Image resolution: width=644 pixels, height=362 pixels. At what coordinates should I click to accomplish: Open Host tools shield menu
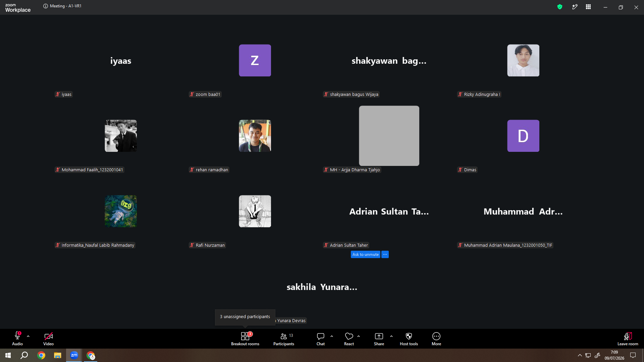[409, 339]
